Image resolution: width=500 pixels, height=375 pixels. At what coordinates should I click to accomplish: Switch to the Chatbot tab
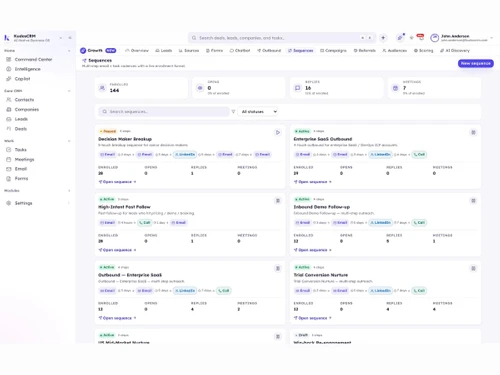click(240, 51)
